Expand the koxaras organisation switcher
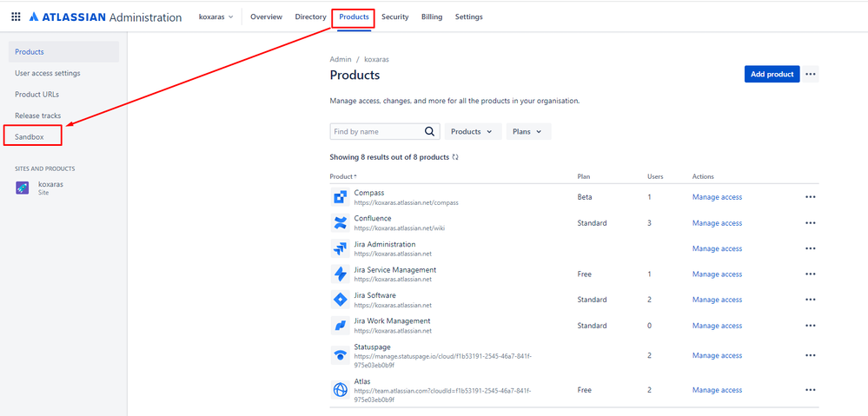 point(215,17)
